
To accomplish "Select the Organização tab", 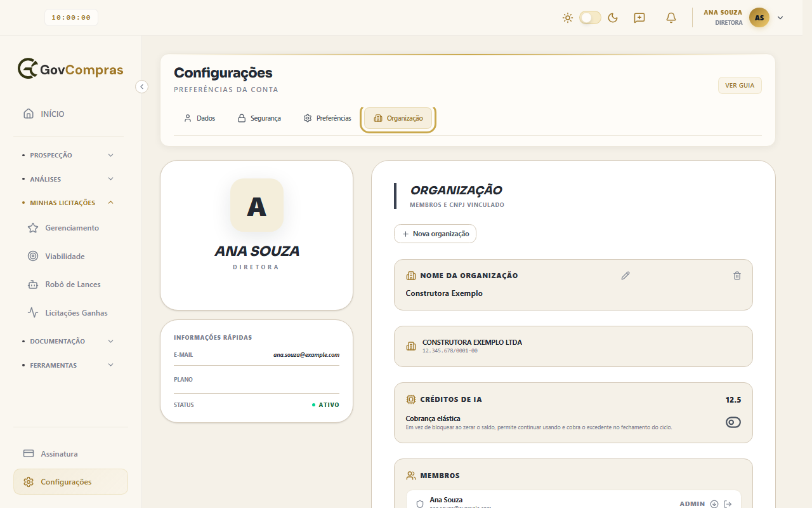I will (398, 118).
